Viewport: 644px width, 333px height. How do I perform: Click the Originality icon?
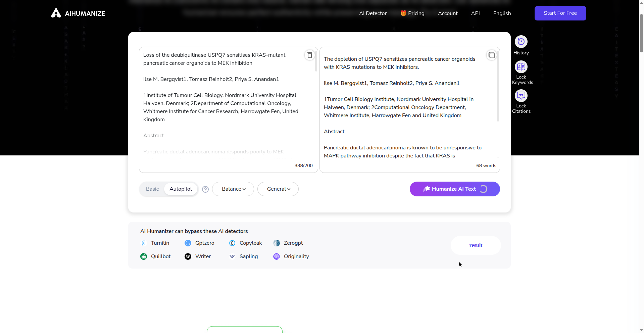277,256
